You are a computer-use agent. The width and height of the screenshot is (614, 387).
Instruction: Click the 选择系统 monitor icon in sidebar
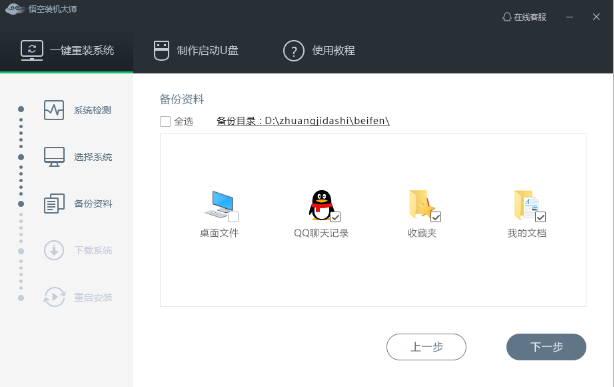tap(54, 157)
